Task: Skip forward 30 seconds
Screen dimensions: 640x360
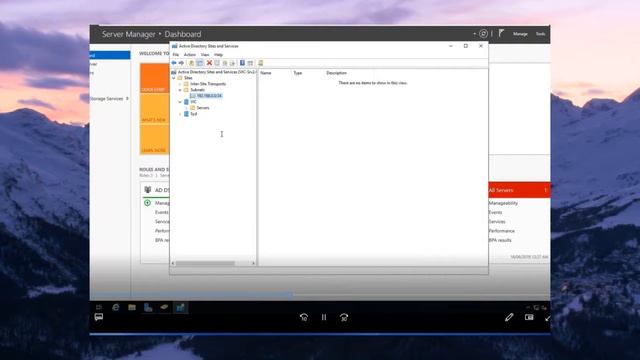Action: coord(344,317)
